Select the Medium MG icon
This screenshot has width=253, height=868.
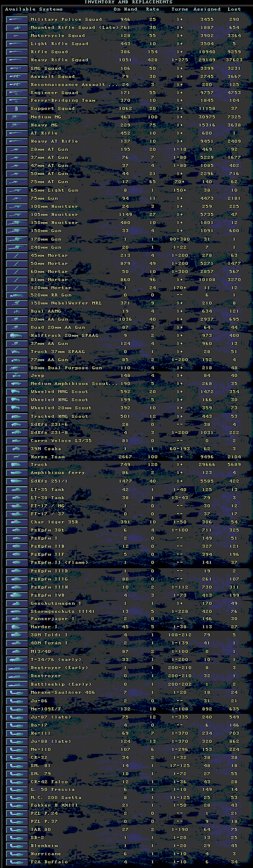[x=17, y=117]
